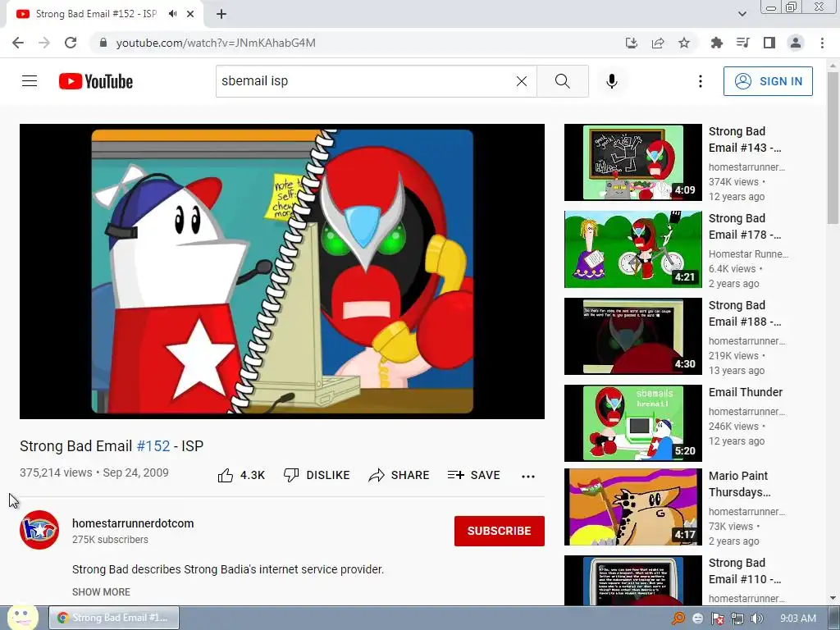Like the video (4.3K thumbs up)
The image size is (840, 630).
click(241, 475)
